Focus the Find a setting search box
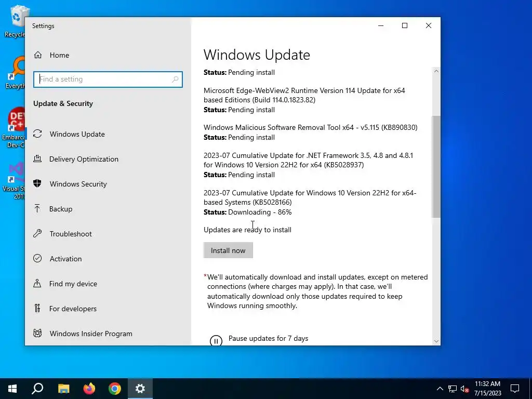The image size is (532, 399). (x=108, y=79)
